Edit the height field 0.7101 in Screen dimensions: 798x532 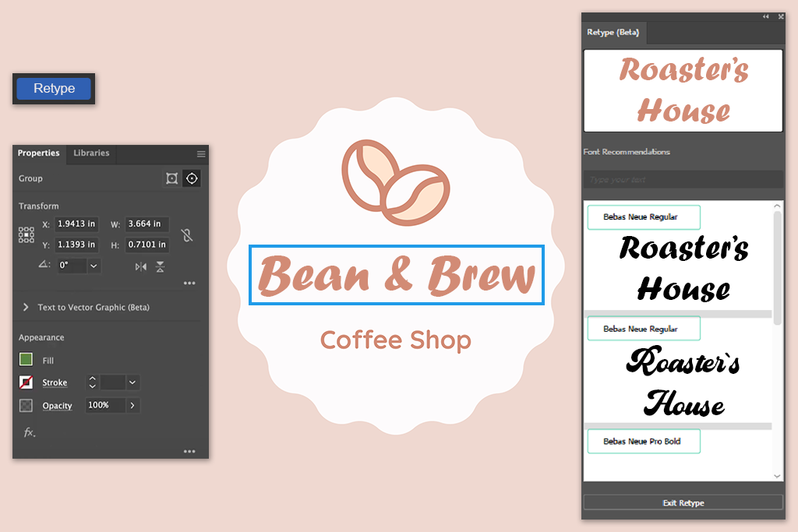click(x=147, y=245)
